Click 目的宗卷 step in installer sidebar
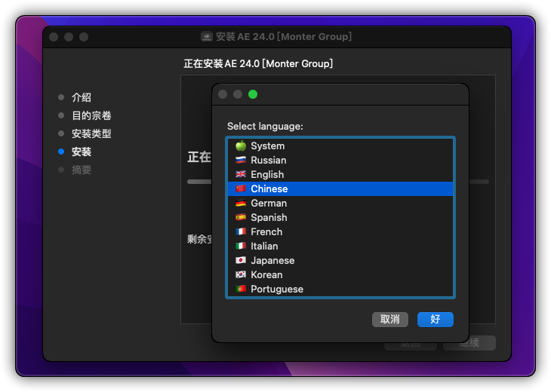 point(91,115)
